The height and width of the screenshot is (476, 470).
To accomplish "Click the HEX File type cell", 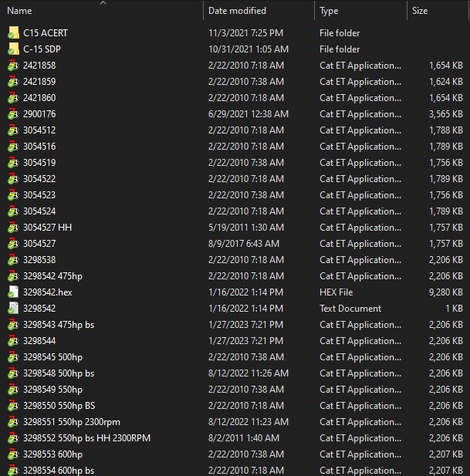I will click(336, 292).
